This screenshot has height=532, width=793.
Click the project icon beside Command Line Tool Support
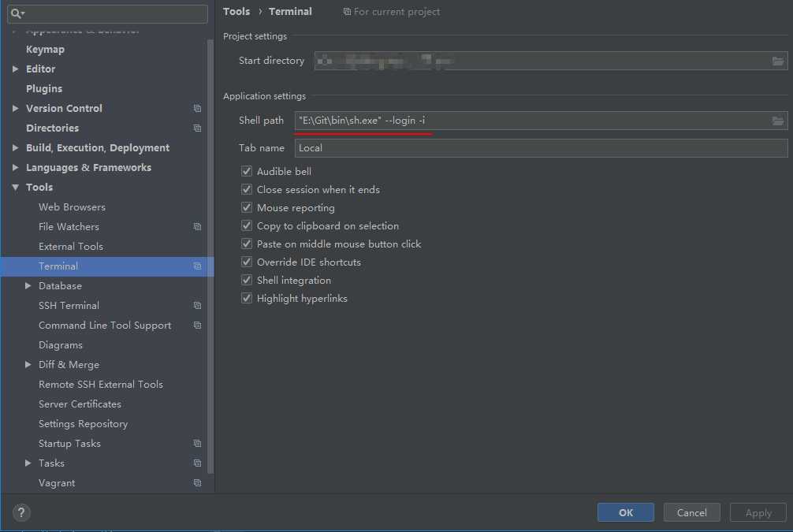pos(197,326)
